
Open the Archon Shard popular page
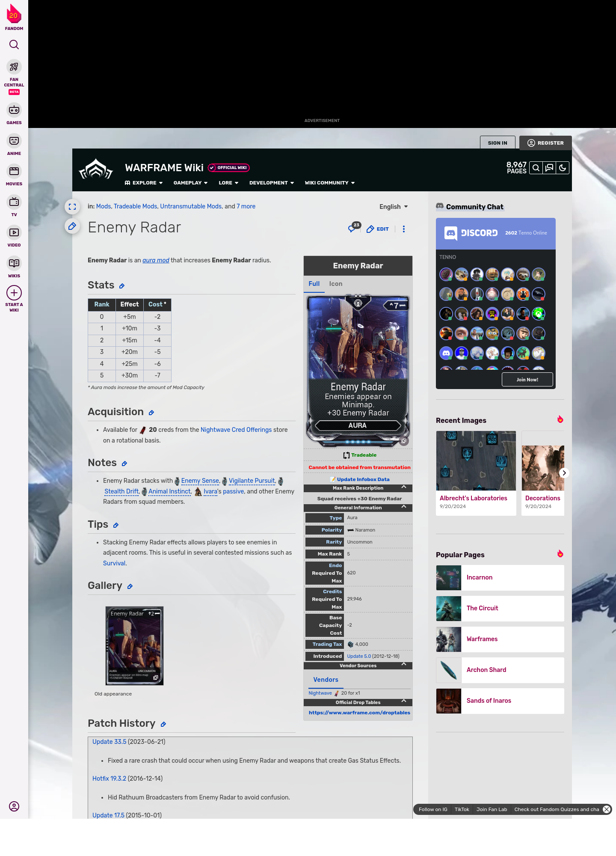click(x=500, y=670)
